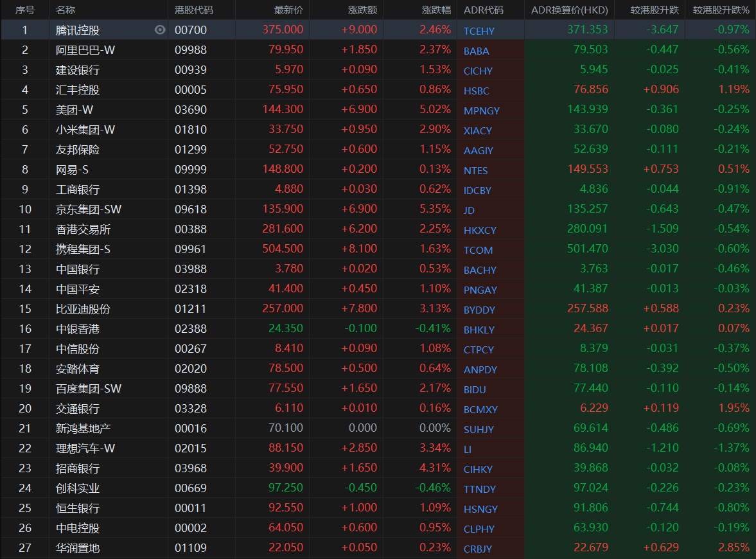Select the 华润置地 stock name

coord(78,548)
